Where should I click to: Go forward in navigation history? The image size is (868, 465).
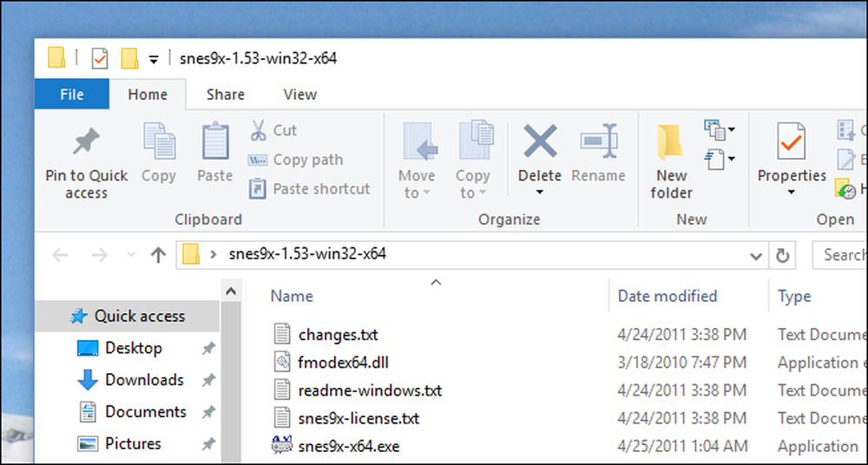click(x=100, y=255)
